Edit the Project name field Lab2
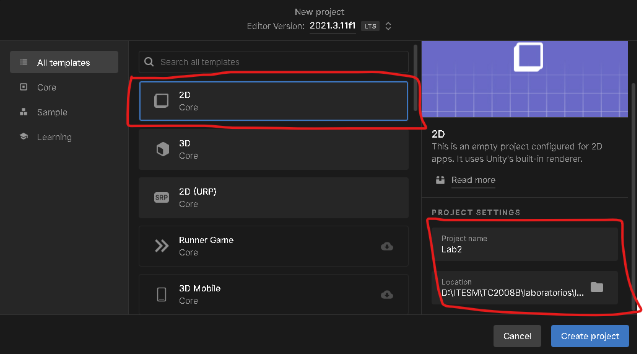Image resolution: width=644 pixels, height=354 pixels. pos(524,244)
